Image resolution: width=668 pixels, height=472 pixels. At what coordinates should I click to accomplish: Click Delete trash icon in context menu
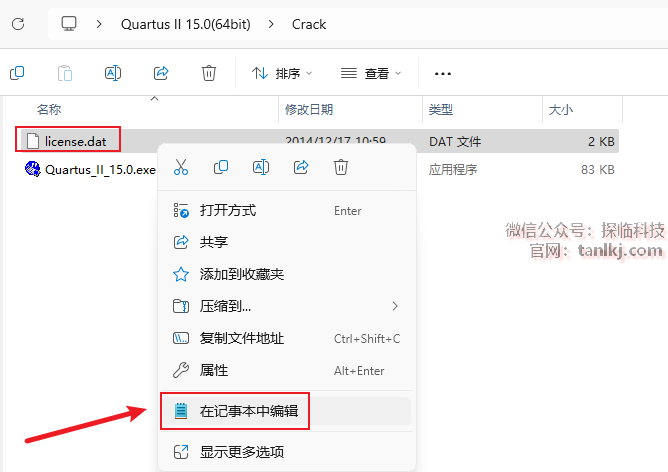(x=341, y=167)
